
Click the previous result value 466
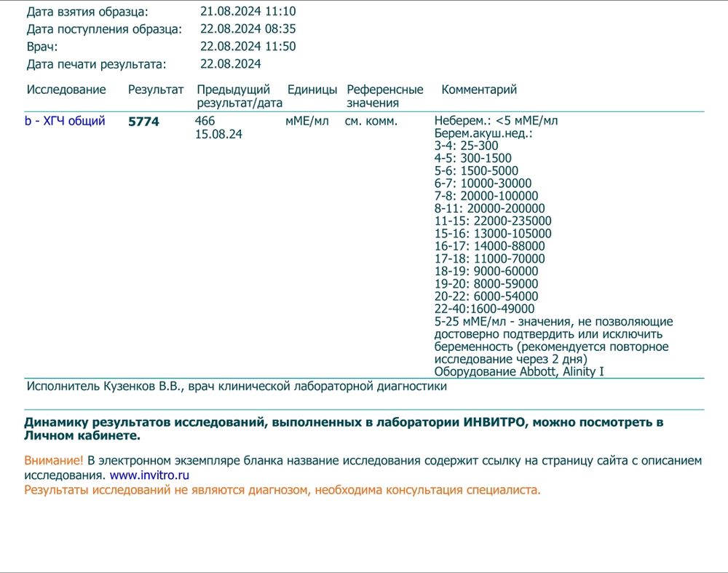pos(205,122)
